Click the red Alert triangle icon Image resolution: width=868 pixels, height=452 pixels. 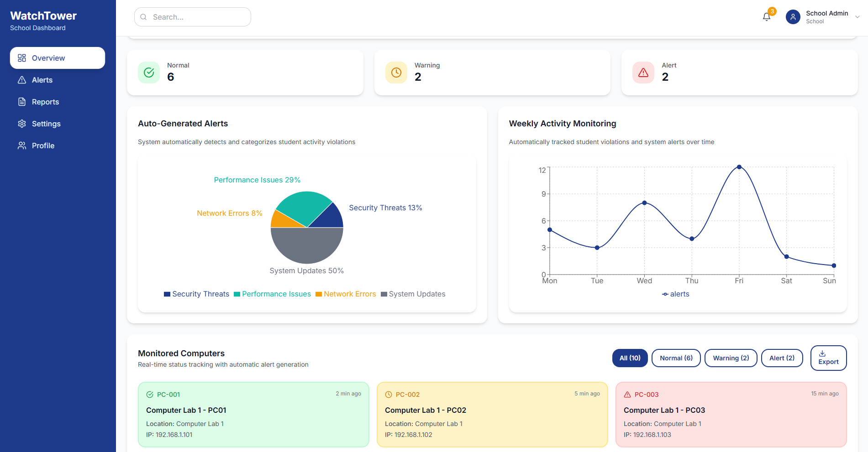(x=643, y=73)
